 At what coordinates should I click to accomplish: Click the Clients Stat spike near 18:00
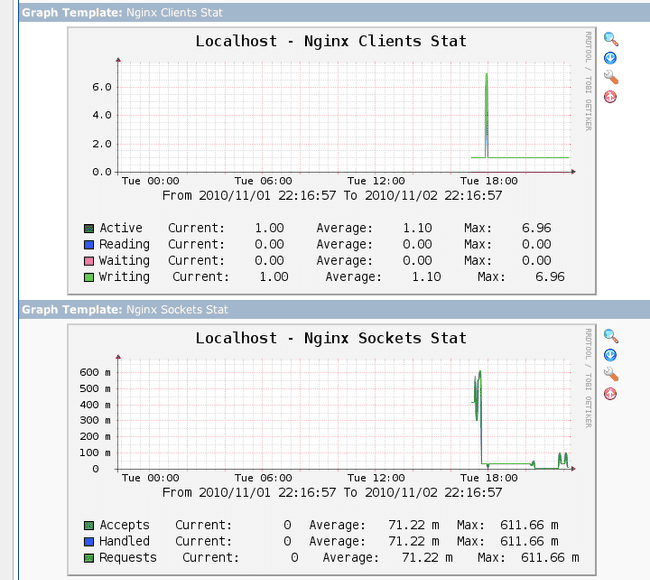[x=486, y=110]
